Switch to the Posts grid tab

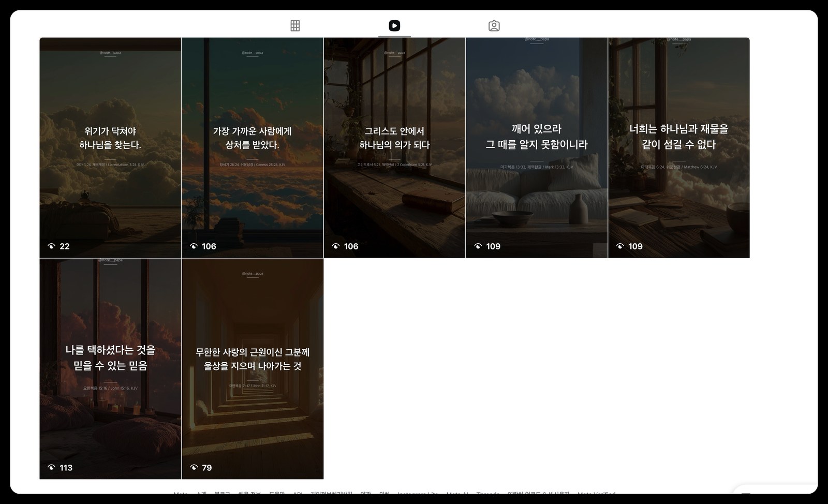pos(295,26)
